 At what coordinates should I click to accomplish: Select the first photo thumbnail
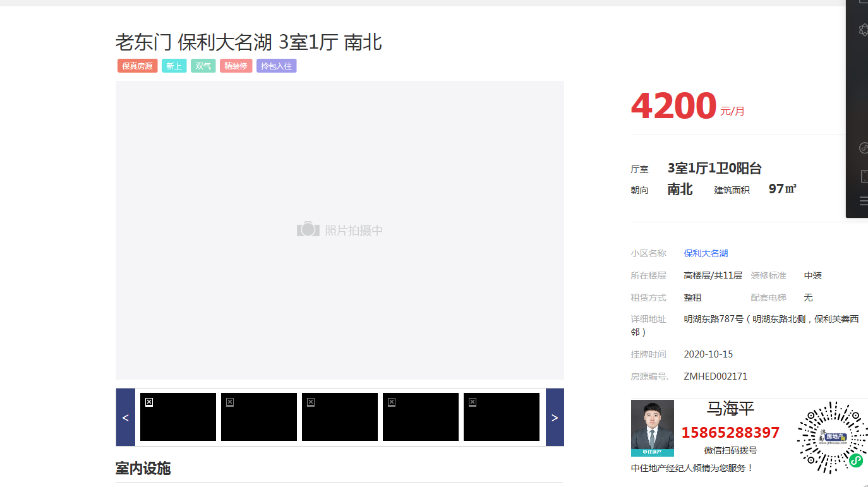pos(178,417)
